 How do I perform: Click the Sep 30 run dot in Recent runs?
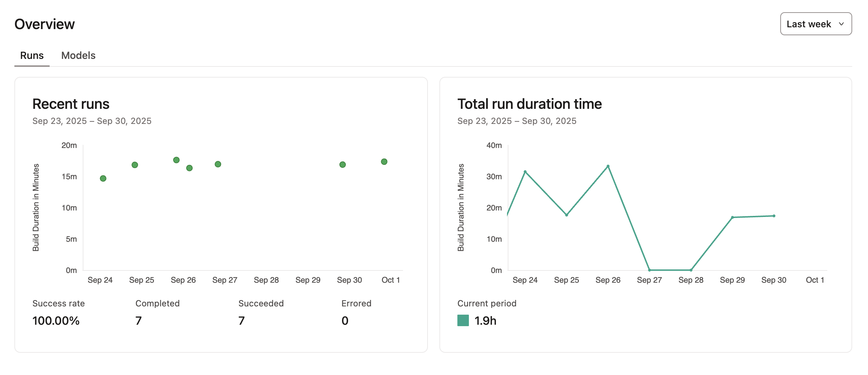tap(342, 165)
